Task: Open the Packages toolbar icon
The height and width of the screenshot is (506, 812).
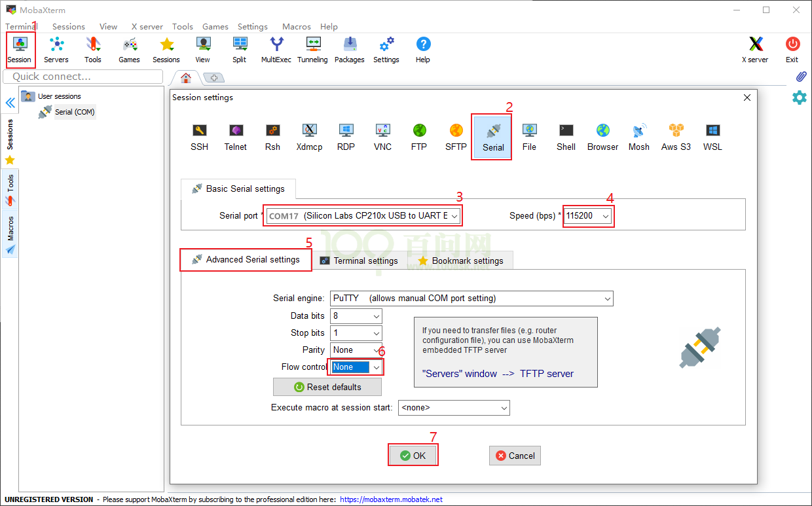Action: [350, 50]
